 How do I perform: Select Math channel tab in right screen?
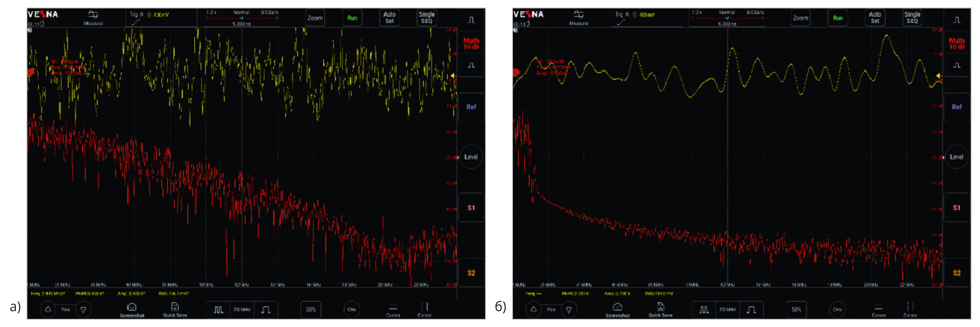coord(956,43)
